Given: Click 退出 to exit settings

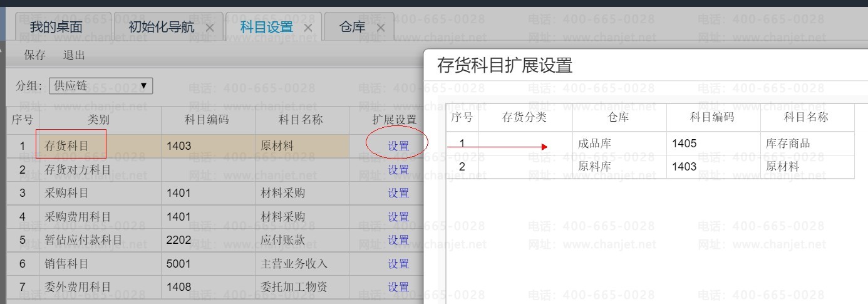Looking at the screenshot, I should (74, 55).
